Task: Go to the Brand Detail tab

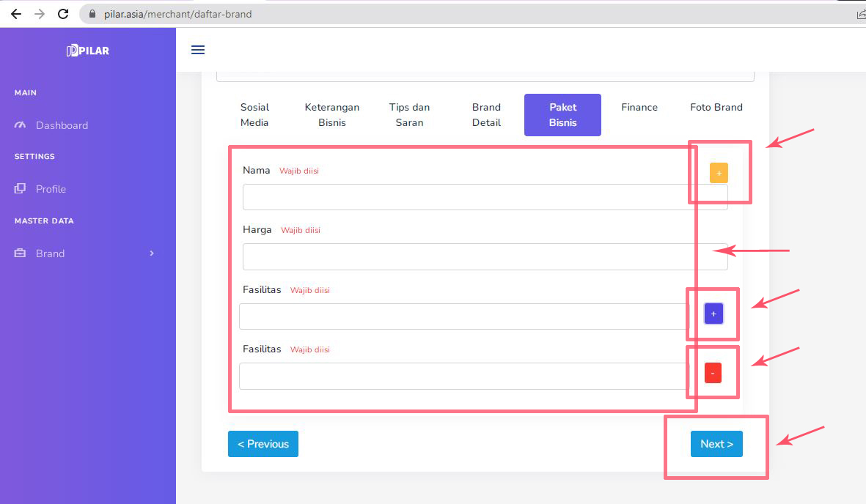Action: (486, 115)
